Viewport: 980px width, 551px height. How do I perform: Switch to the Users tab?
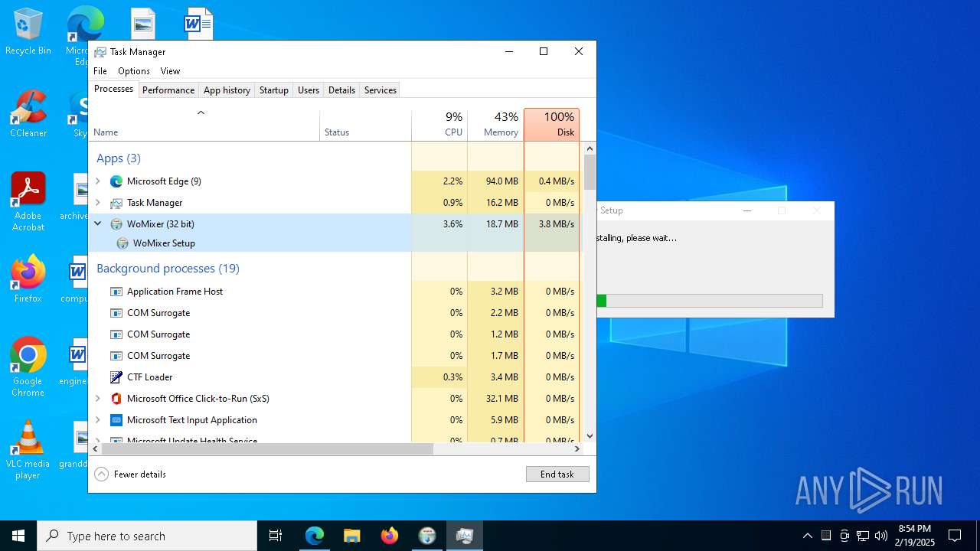point(309,90)
